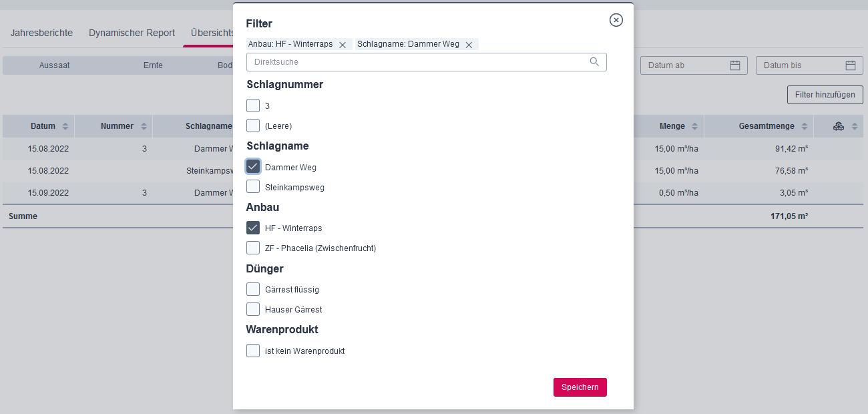868x414 pixels.
Task: Click the cubes icon column header
Action: tap(839, 126)
